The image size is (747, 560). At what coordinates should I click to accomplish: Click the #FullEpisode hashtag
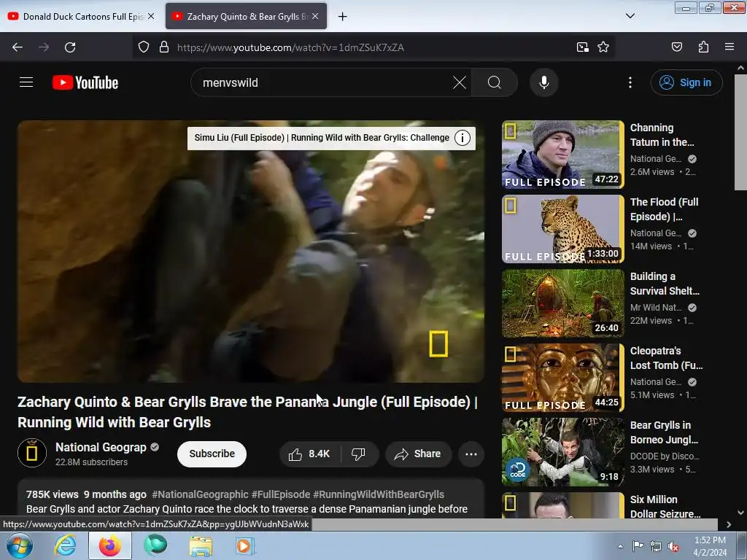click(281, 494)
